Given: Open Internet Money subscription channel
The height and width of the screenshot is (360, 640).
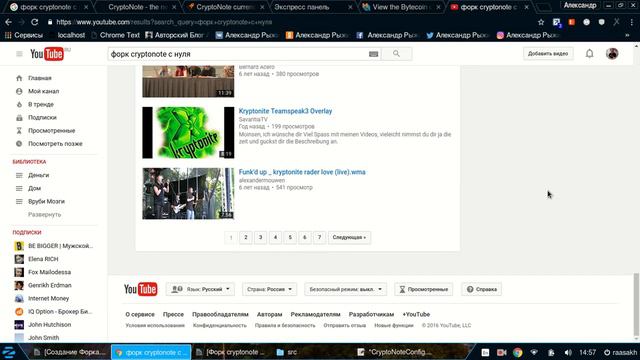Looking at the screenshot, I should pos(49,298).
